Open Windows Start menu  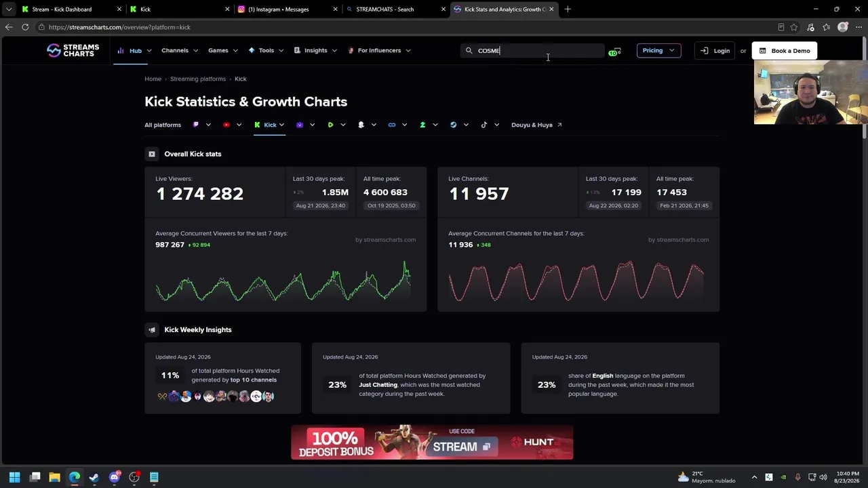pos(15,477)
